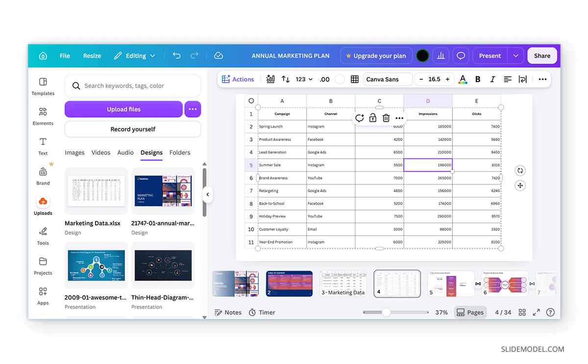Open the 123 number format dropdown
Image resolution: width=588 pixels, height=364 pixels.
304,79
